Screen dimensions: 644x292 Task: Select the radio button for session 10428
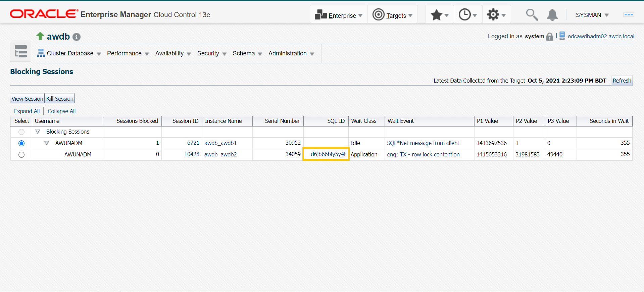tap(21, 155)
